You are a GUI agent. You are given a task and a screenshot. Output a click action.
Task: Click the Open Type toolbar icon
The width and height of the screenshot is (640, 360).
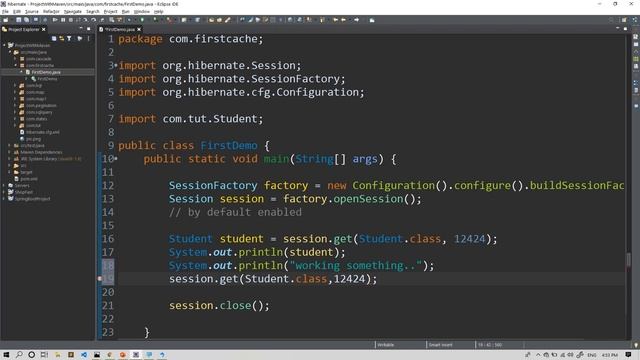pos(211,20)
